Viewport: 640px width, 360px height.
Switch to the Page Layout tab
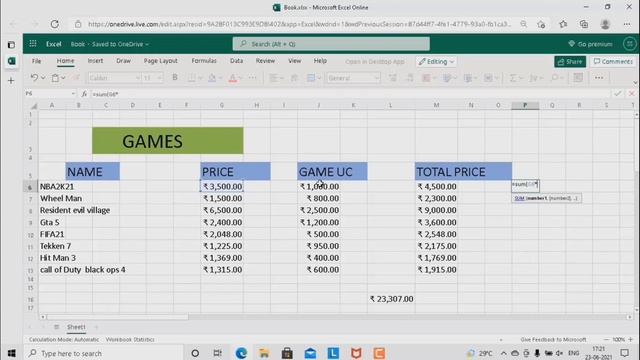160,61
